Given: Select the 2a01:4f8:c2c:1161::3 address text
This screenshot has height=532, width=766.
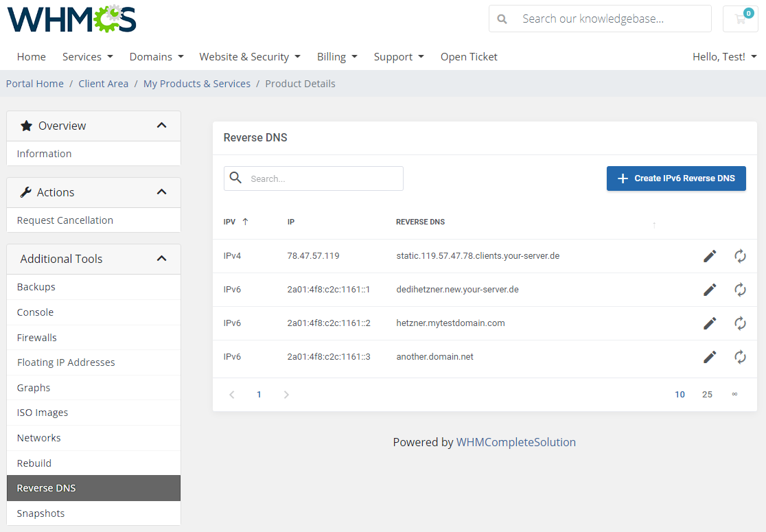Looking at the screenshot, I should coord(329,357).
